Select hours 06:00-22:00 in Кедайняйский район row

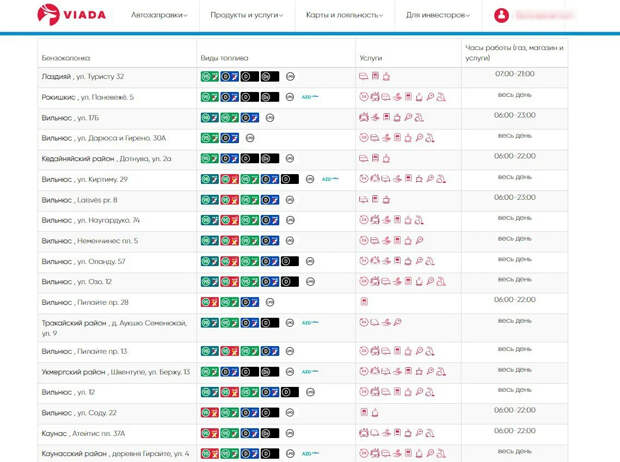click(x=514, y=156)
